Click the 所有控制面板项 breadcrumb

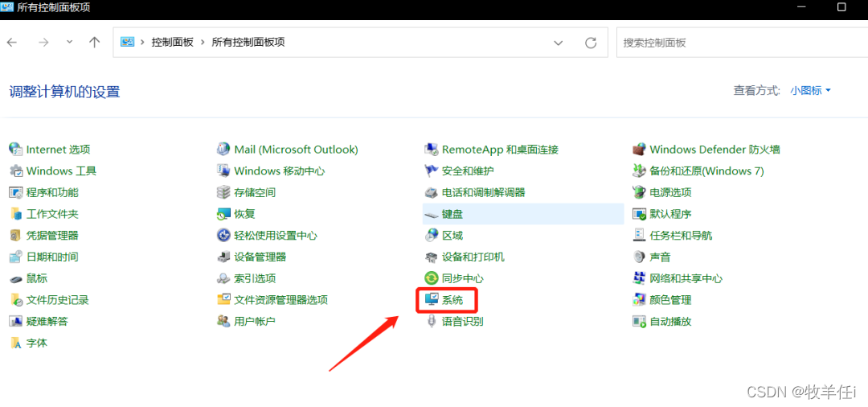[x=248, y=43]
